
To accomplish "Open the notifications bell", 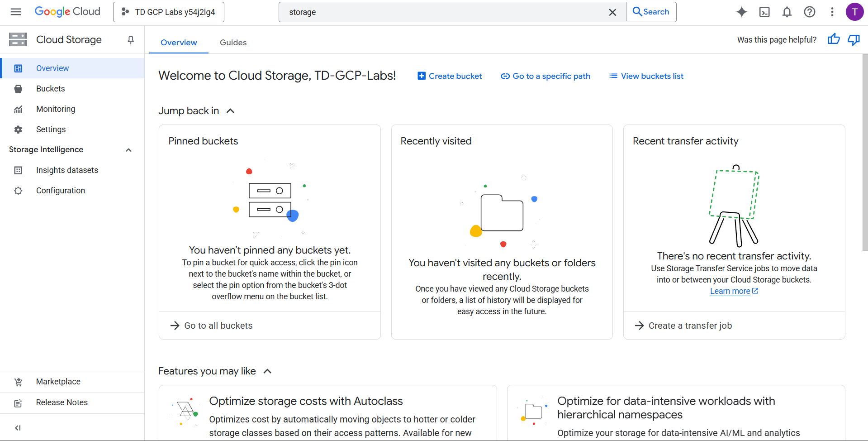I will point(787,12).
